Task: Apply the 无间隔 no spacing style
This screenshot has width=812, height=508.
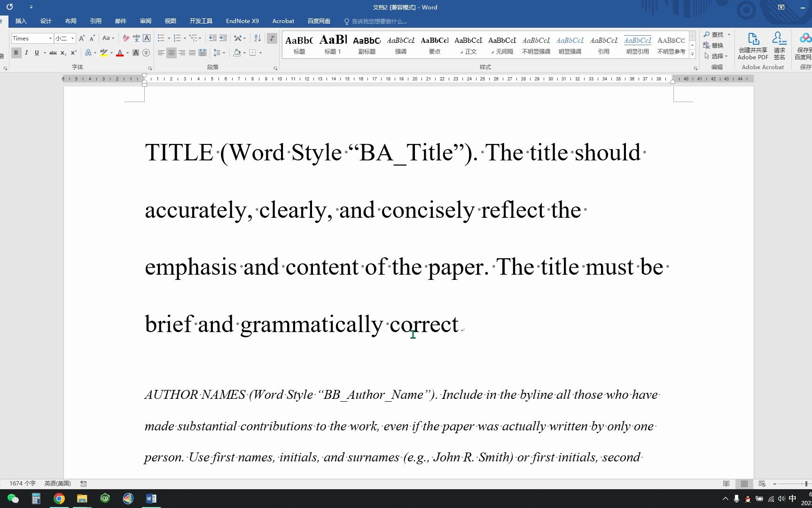Action: pyautogui.click(x=502, y=45)
